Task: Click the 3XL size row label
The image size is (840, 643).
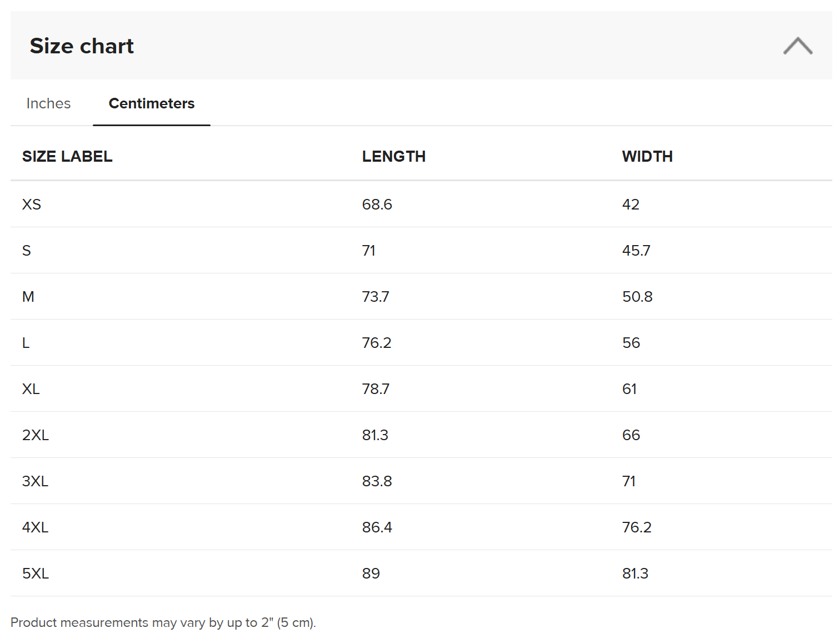Action: (x=36, y=481)
